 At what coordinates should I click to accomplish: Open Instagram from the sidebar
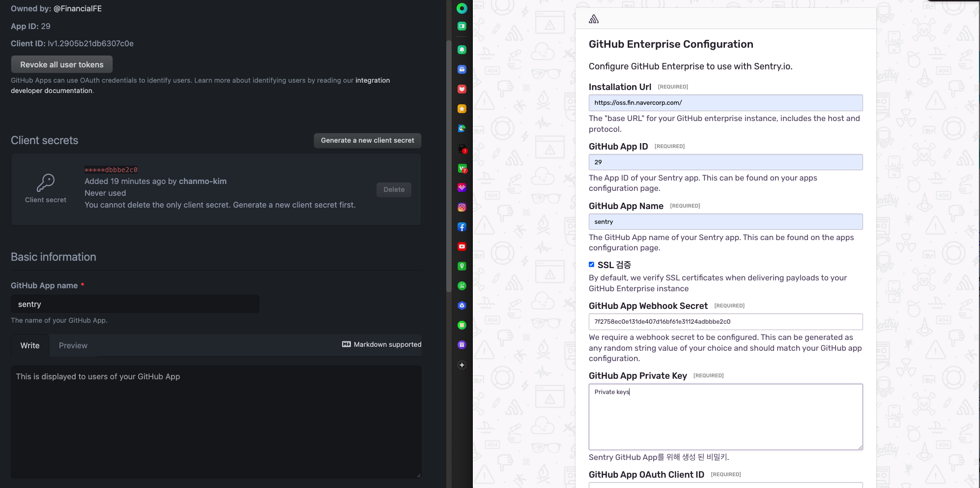click(x=461, y=207)
